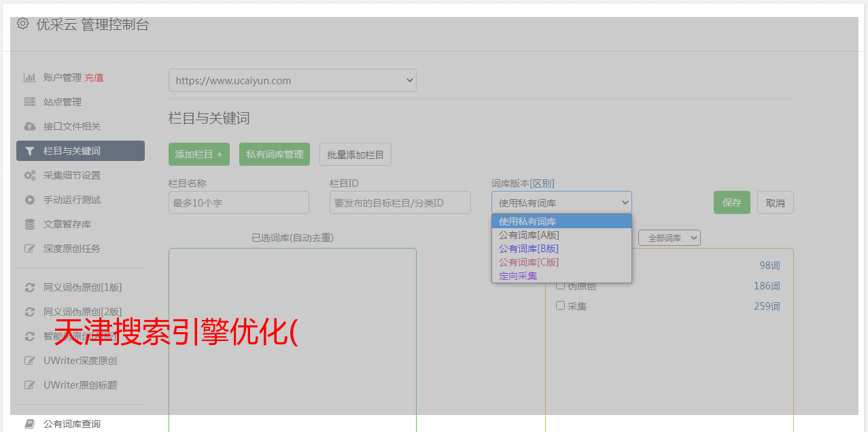Click the edit icon for UWriter深度原创
The image size is (868, 432).
pos(29,361)
